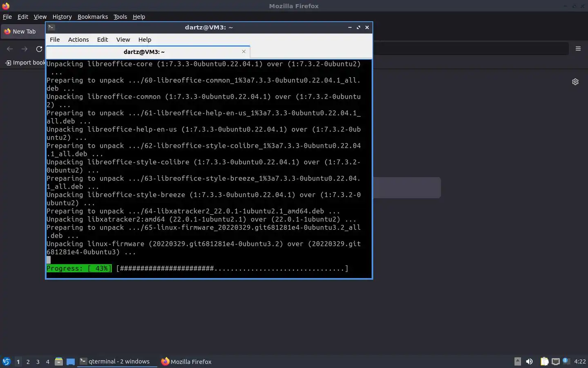Open Firefox File menu
The height and width of the screenshot is (368, 588).
click(7, 17)
